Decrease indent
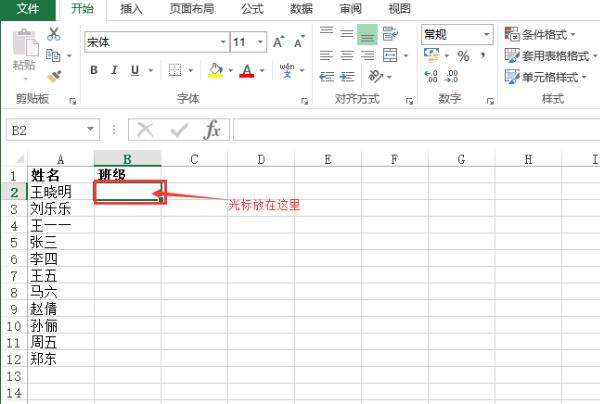This screenshot has height=404, width=600. pyautogui.click(x=326, y=77)
